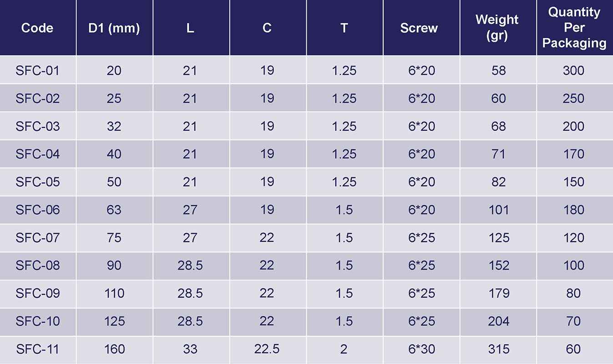Select the Screw column header
Image resolution: width=613 pixels, height=364 pixels.
point(419,28)
